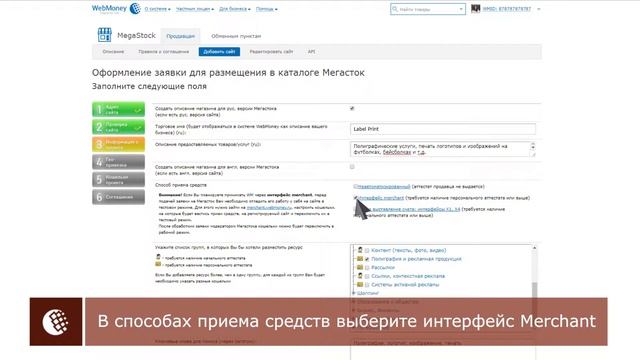The image size is (640, 360).
Task: Expand the WMID account dropdown arrow
Action: [x=539, y=9]
